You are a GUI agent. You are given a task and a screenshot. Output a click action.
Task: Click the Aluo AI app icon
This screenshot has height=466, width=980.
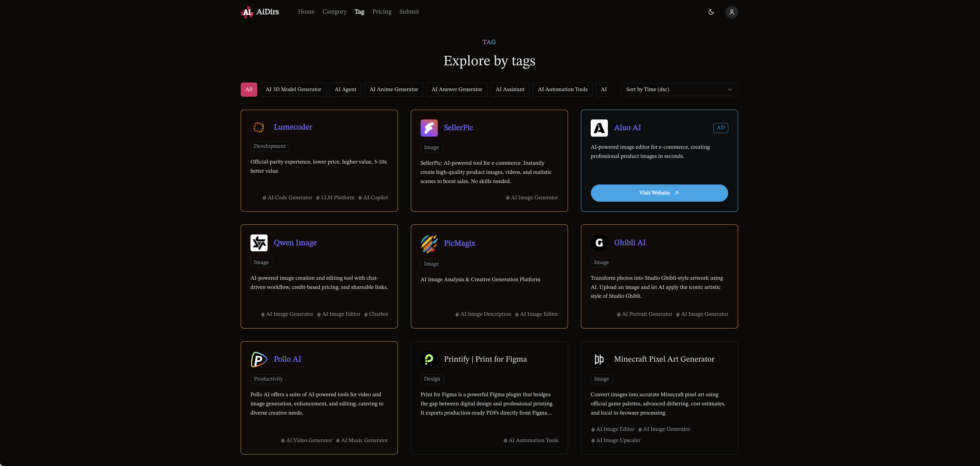[599, 128]
